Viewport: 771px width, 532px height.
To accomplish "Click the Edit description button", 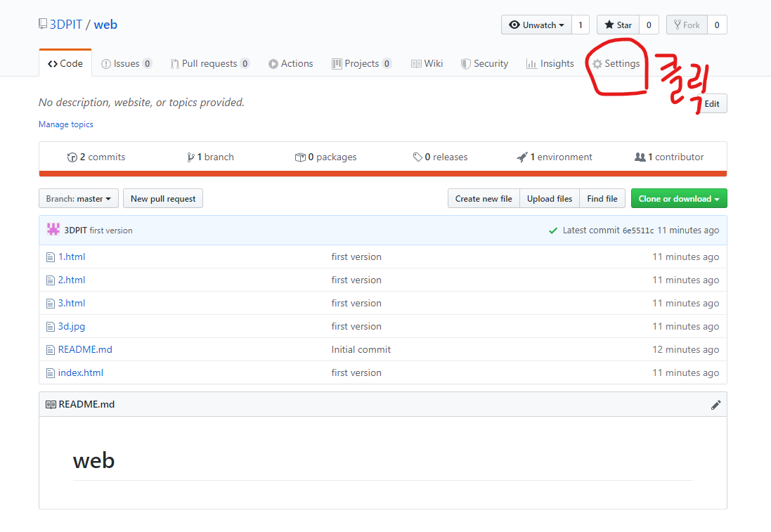I will pos(711,104).
